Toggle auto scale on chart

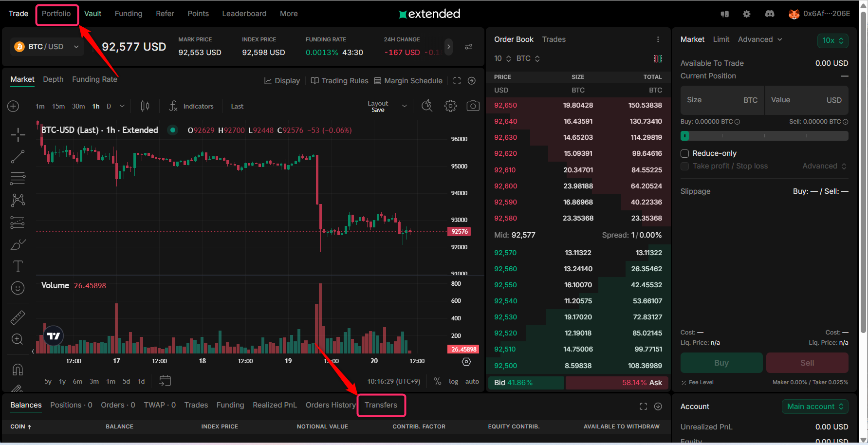[472, 382]
